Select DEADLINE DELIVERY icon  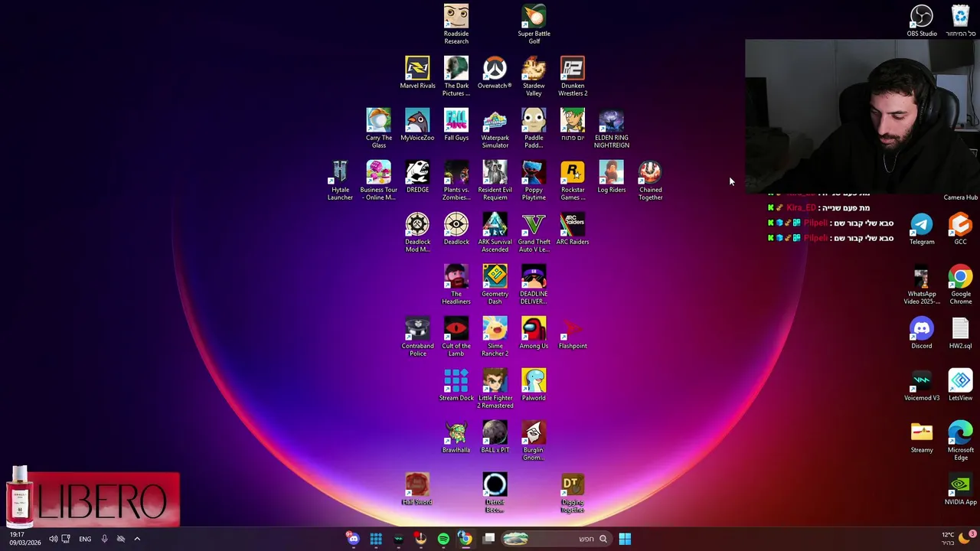click(534, 284)
